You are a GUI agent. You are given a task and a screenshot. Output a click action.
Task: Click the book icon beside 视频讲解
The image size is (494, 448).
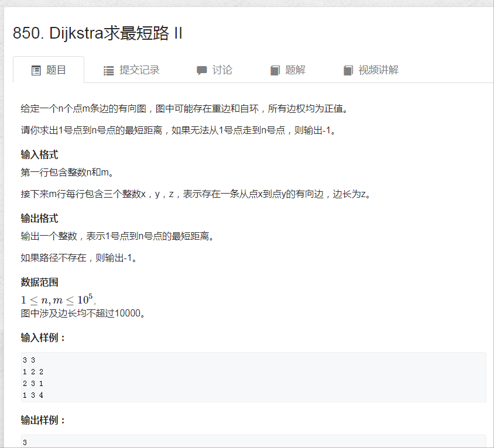coord(347,69)
